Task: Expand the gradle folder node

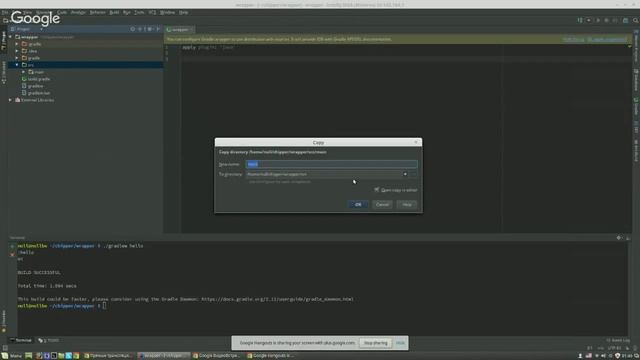Action: click(17, 58)
